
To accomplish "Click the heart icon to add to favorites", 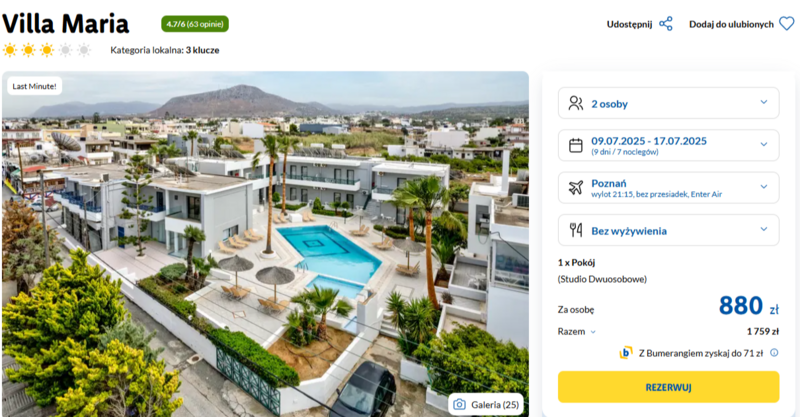I will pyautogui.click(x=787, y=23).
